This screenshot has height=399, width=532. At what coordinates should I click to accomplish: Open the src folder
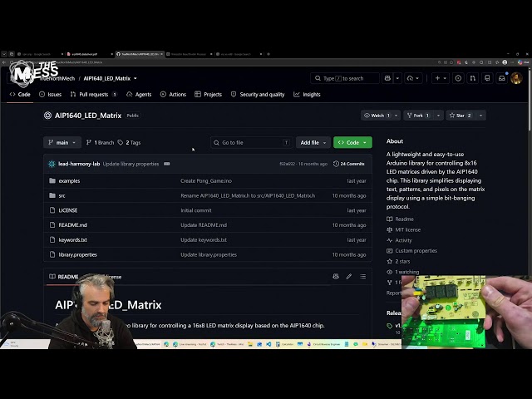tap(62, 196)
